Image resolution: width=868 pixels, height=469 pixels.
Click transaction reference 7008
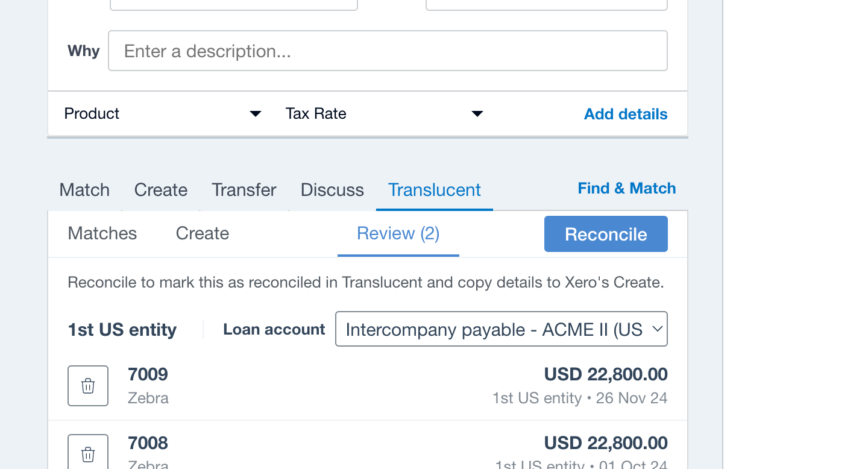(x=148, y=443)
